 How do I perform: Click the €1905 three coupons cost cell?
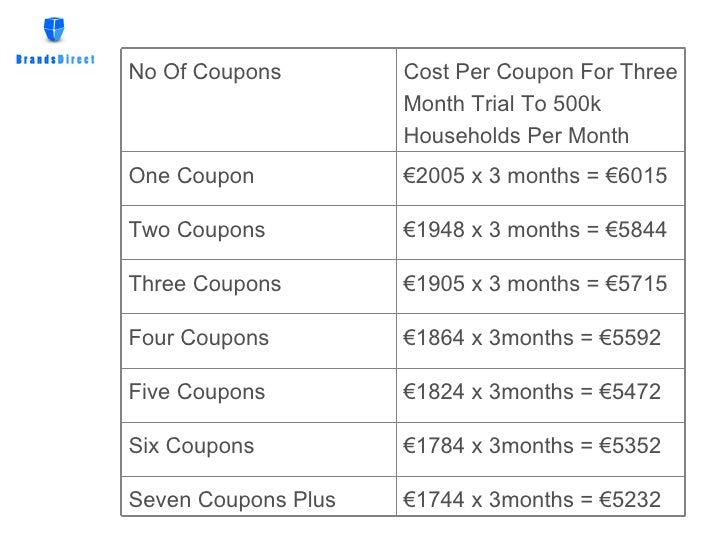540,286
